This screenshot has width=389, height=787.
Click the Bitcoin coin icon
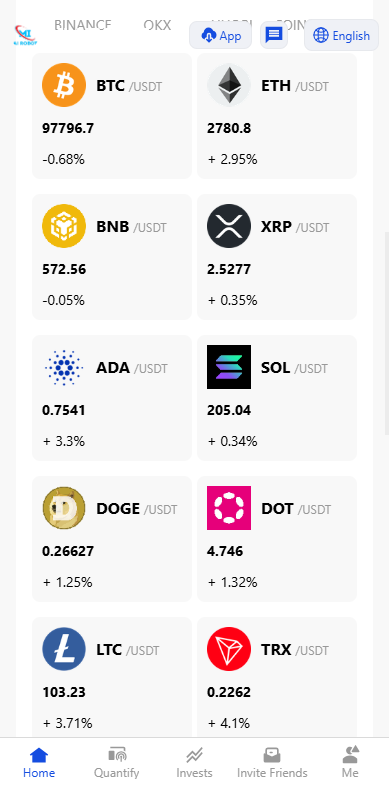[x=64, y=85]
